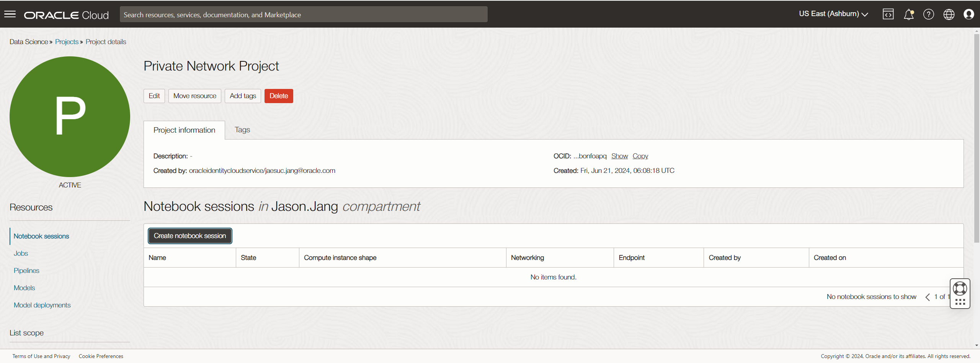980x363 pixels.
Task: Click the red Delete button
Action: [279, 96]
